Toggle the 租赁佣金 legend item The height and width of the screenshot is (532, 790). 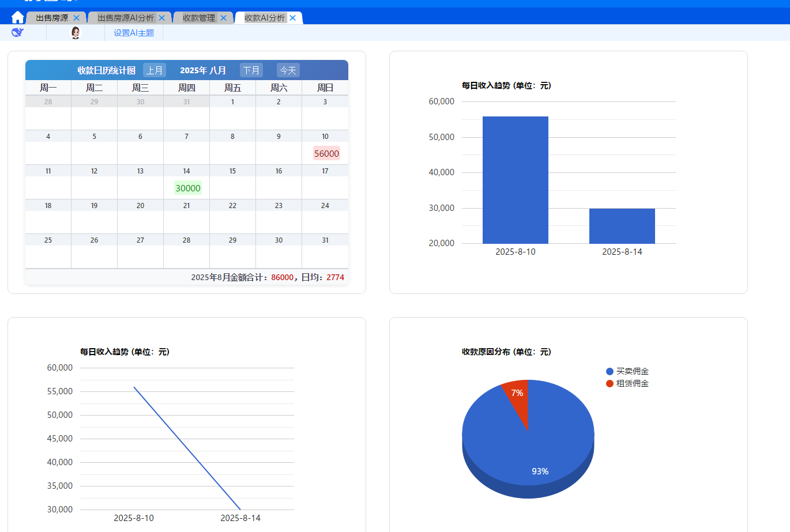628,383
